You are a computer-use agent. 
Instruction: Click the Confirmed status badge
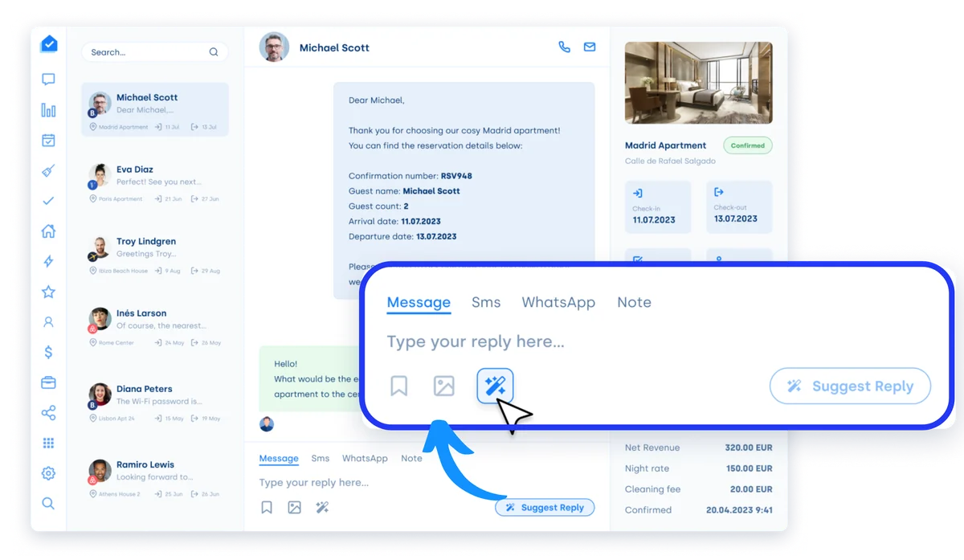[748, 145]
